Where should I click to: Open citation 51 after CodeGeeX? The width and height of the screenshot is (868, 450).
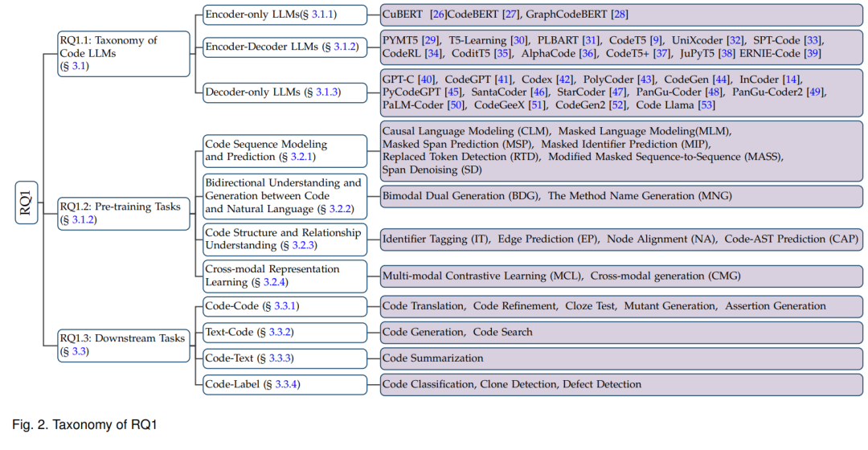click(x=537, y=105)
